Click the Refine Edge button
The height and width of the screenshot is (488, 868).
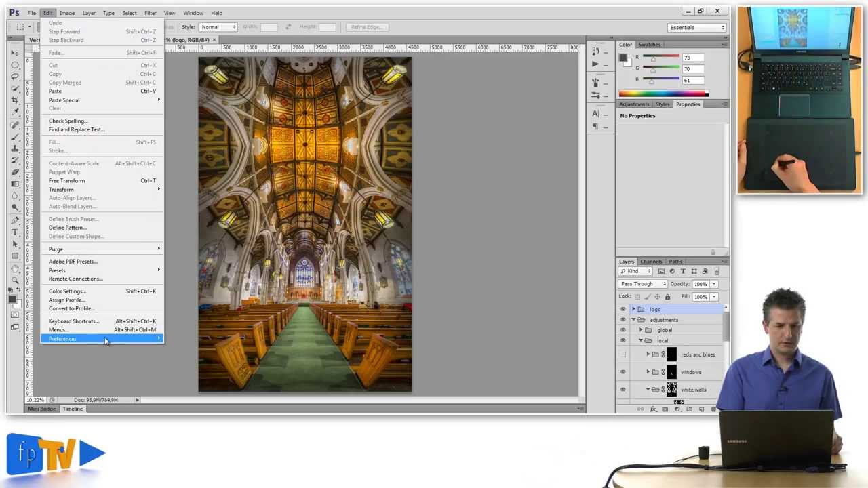click(366, 27)
